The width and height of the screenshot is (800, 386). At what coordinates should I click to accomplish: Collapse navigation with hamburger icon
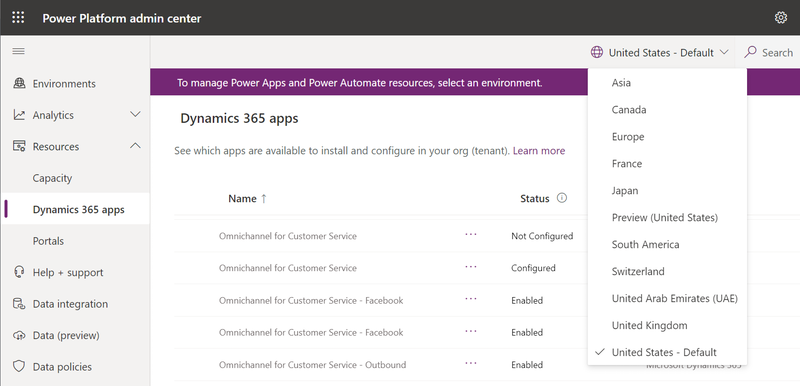click(18, 51)
